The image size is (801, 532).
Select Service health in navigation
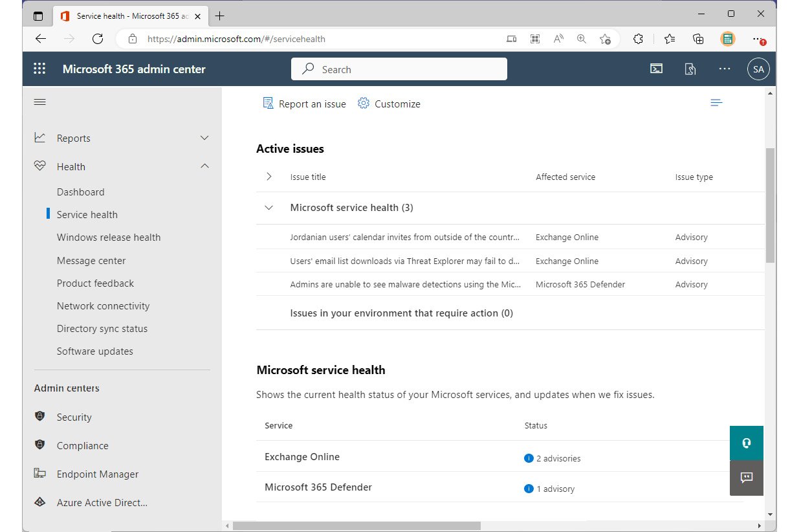[87, 214]
